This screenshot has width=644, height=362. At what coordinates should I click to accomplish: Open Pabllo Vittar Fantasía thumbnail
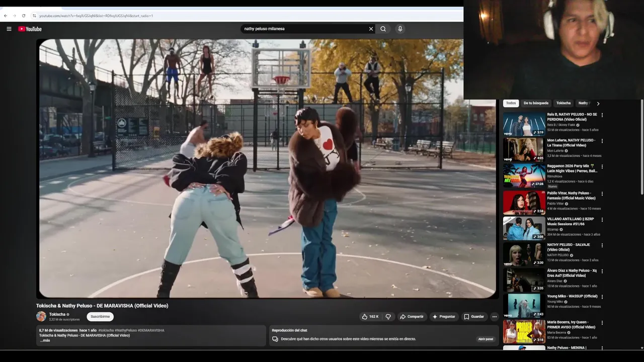pyautogui.click(x=524, y=202)
